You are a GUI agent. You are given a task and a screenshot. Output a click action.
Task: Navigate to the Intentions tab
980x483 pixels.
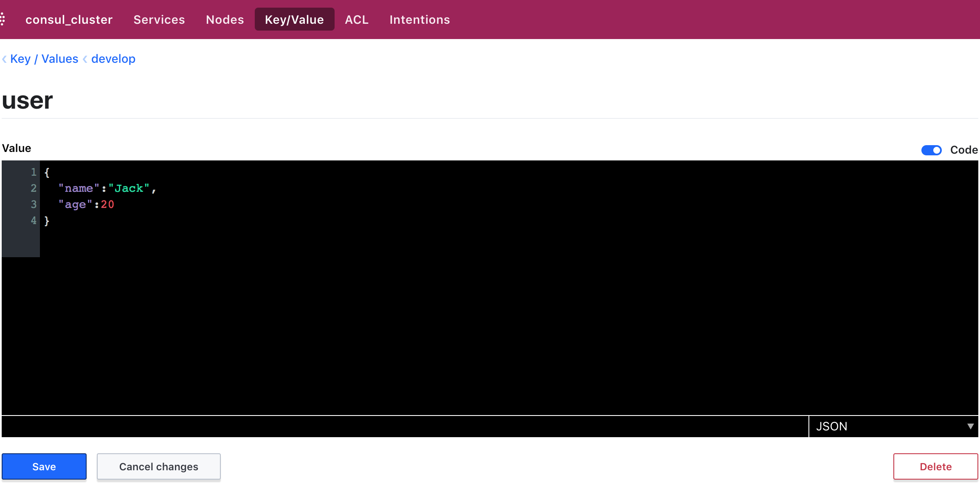(x=420, y=20)
